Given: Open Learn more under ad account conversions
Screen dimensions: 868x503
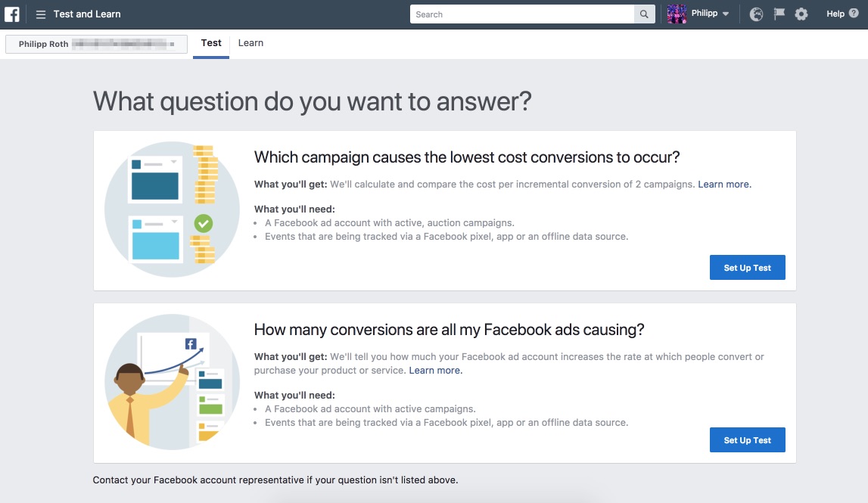Looking at the screenshot, I should pyautogui.click(x=435, y=371).
